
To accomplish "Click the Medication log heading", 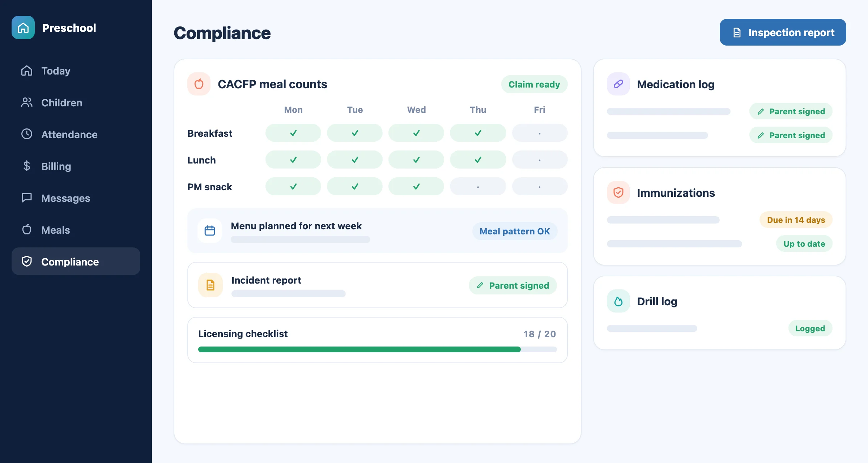I will pos(676,84).
